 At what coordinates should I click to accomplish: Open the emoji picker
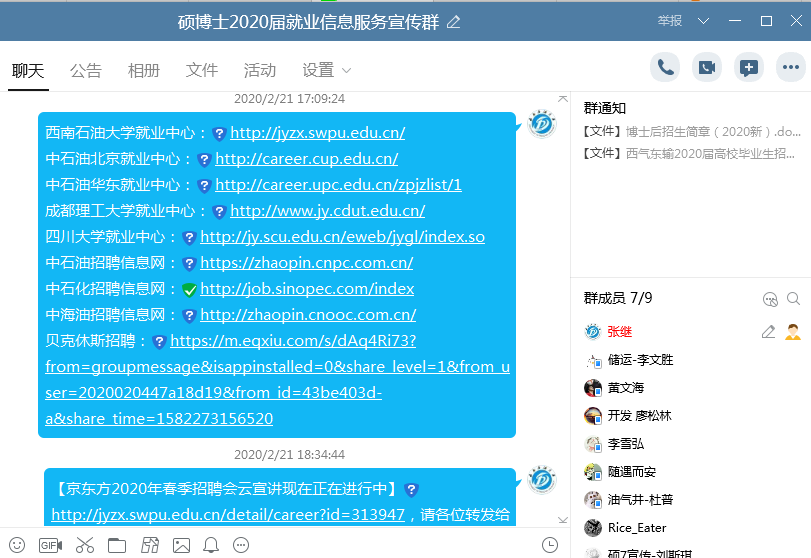(x=17, y=545)
